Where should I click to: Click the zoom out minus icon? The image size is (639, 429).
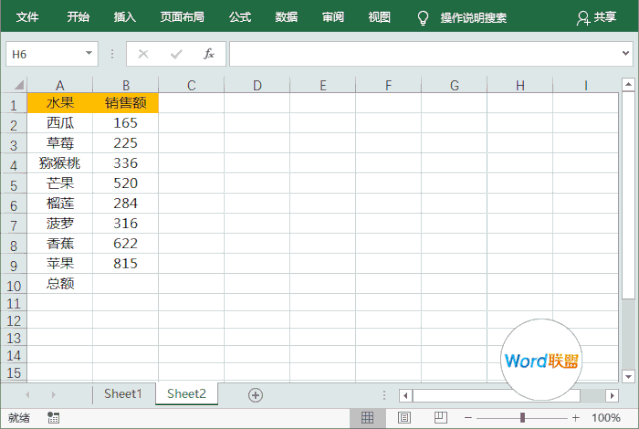point(466,417)
